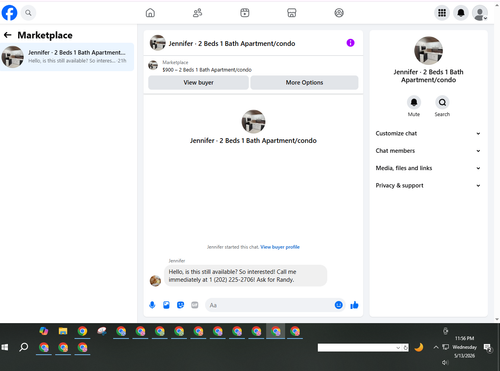Open the Video tab icon

pos(245,13)
